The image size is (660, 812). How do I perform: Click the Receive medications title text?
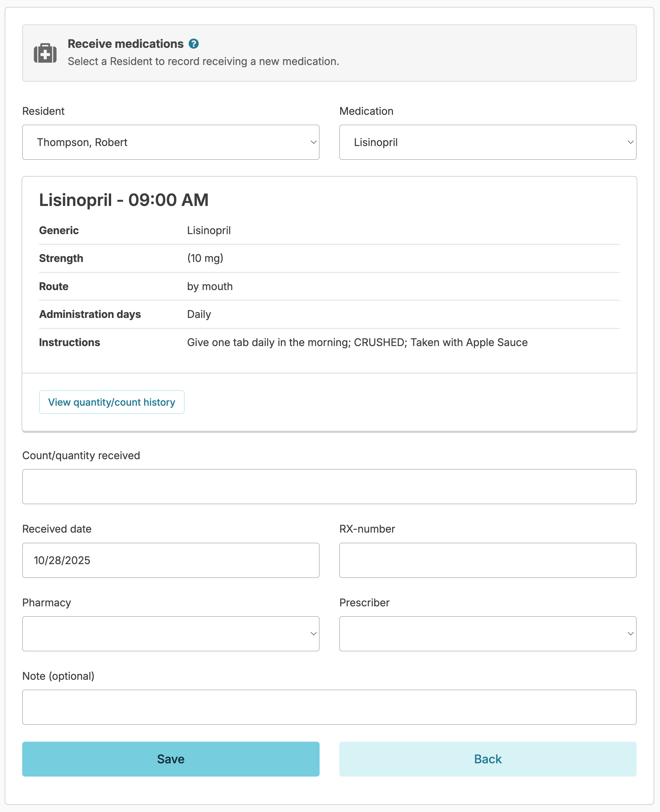click(x=125, y=44)
